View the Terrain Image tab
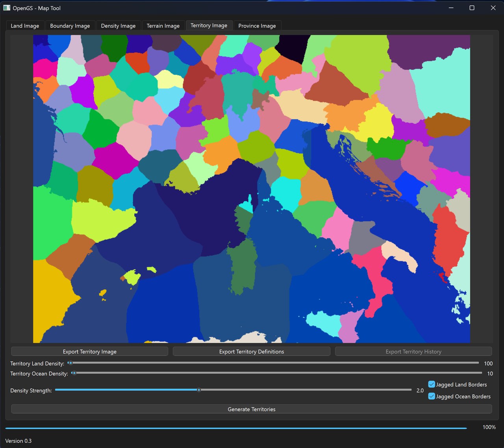The image size is (504, 448). tap(163, 25)
